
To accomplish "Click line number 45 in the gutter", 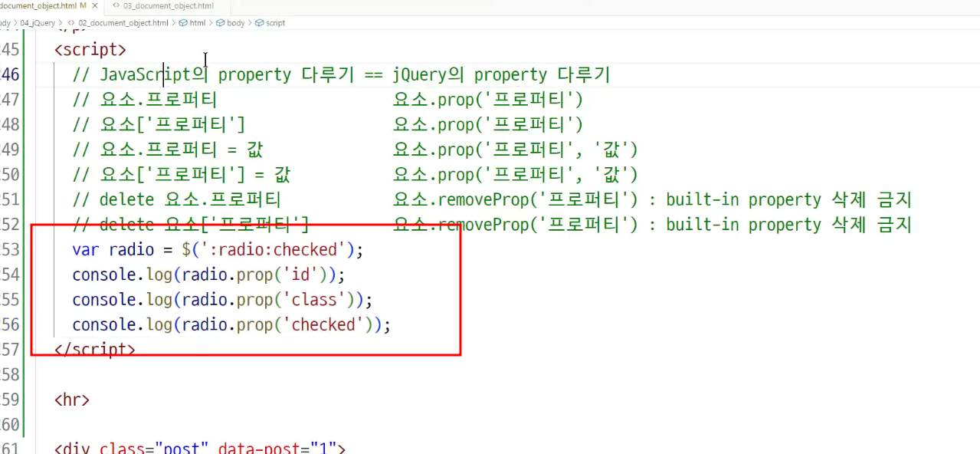I will [10, 50].
